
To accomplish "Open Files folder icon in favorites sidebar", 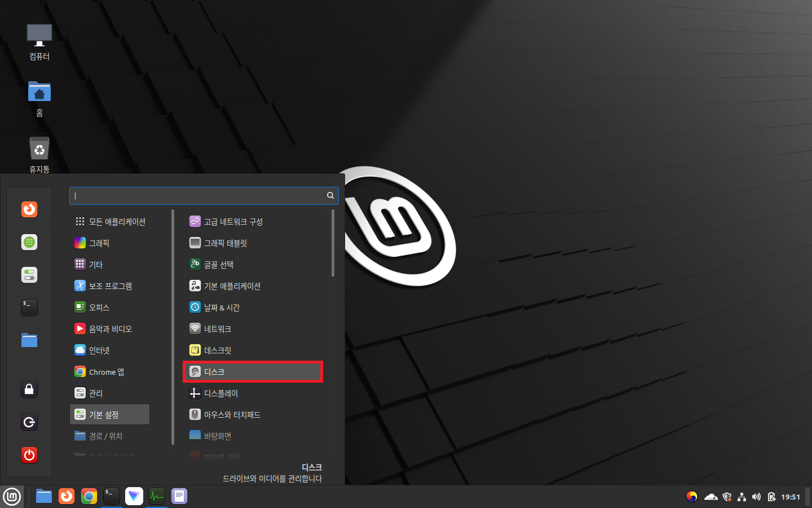I will (x=29, y=340).
